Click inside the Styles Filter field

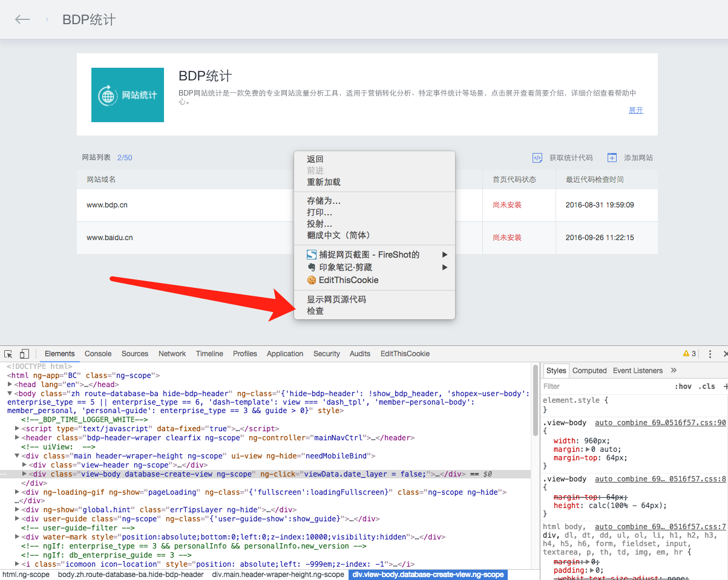point(605,386)
